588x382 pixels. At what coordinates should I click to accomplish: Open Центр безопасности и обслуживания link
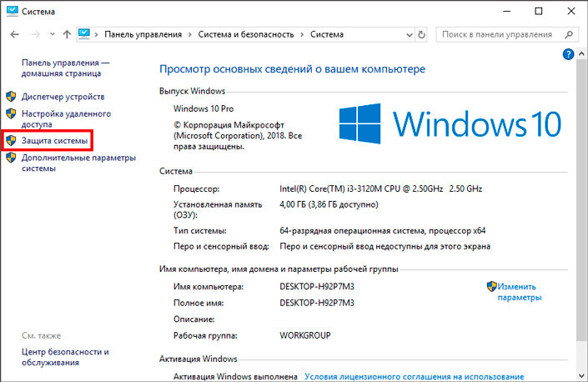point(65,357)
